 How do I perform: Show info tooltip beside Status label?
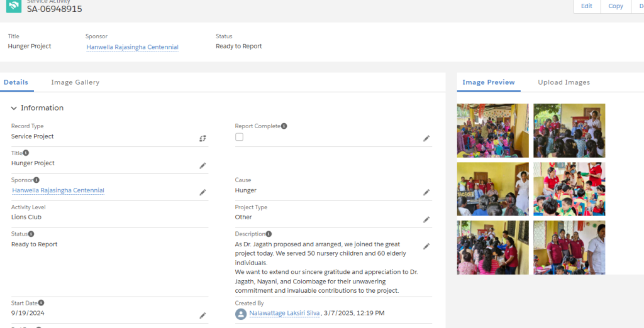pos(31,234)
